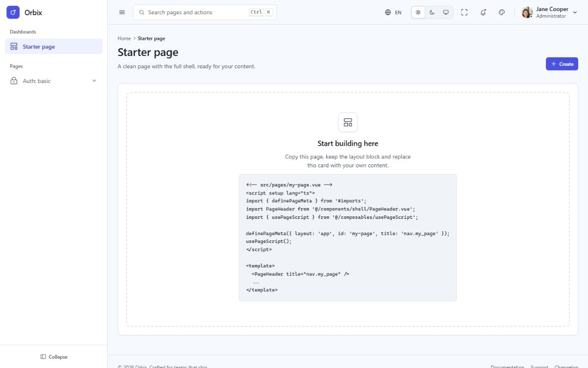Click the globe language icon

click(x=388, y=12)
